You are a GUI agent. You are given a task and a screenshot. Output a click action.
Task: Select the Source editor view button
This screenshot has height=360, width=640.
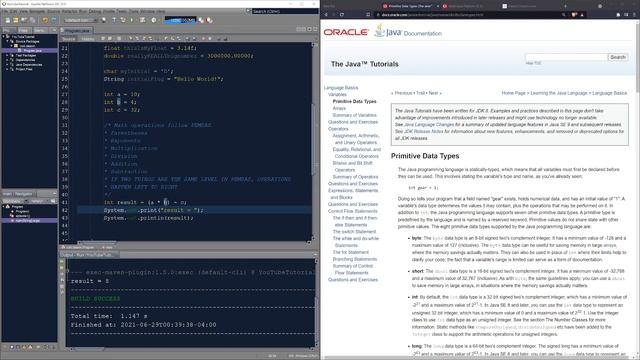(69, 39)
